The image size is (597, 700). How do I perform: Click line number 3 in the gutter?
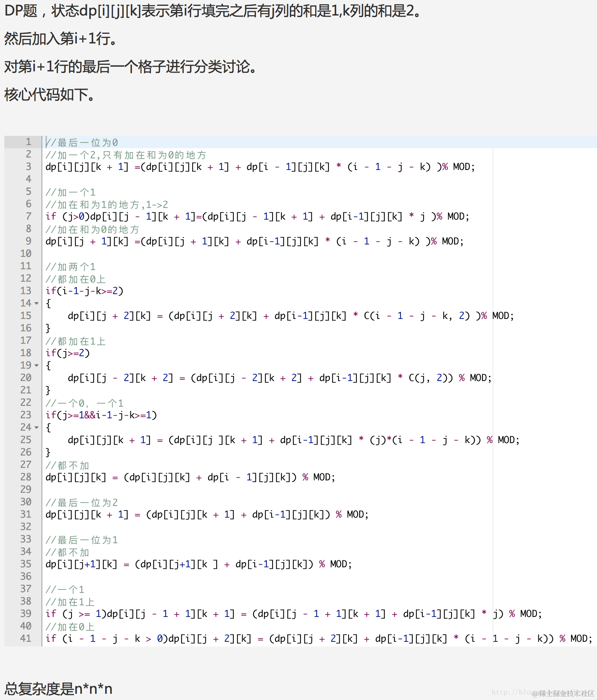click(28, 167)
